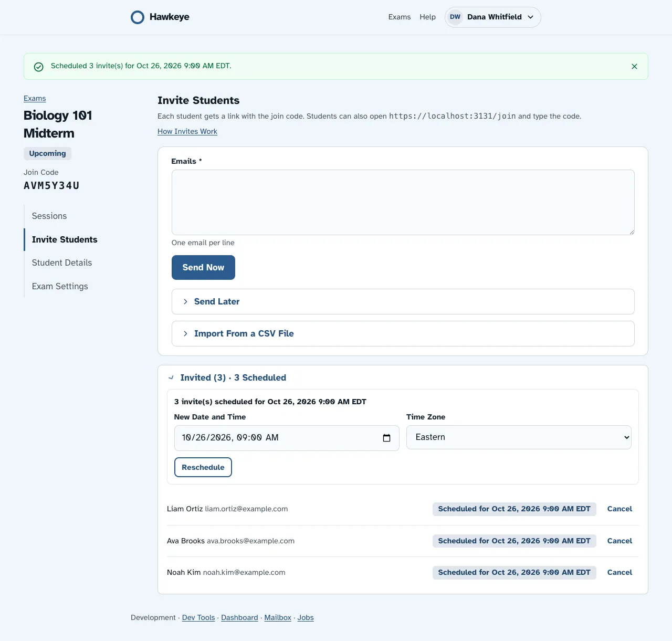Click the Send Now button
Screen dimensions: 672x641
point(203,267)
